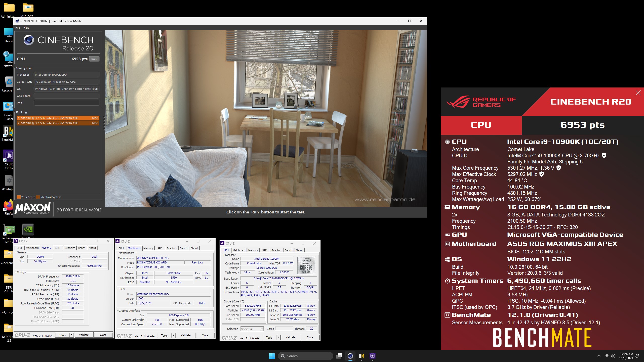Select the This PC desktop icon

(9, 35)
